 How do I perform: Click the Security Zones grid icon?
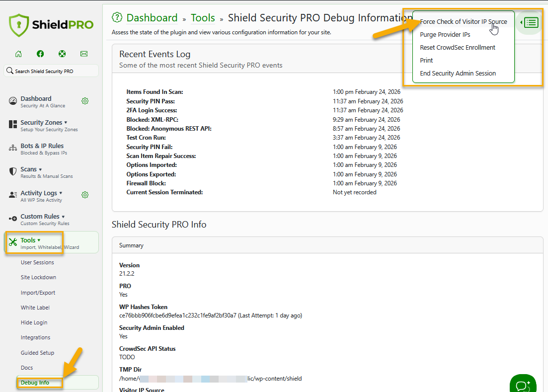[13, 124]
